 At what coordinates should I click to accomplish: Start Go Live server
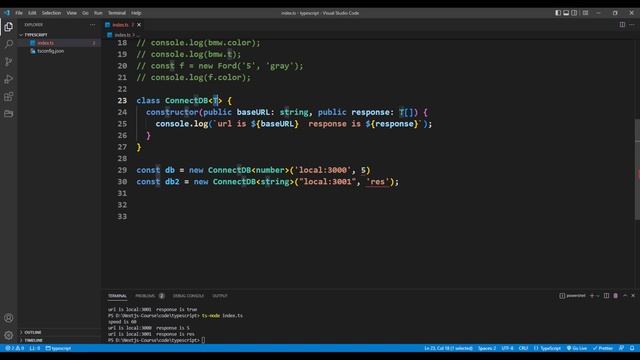[x=577, y=348]
